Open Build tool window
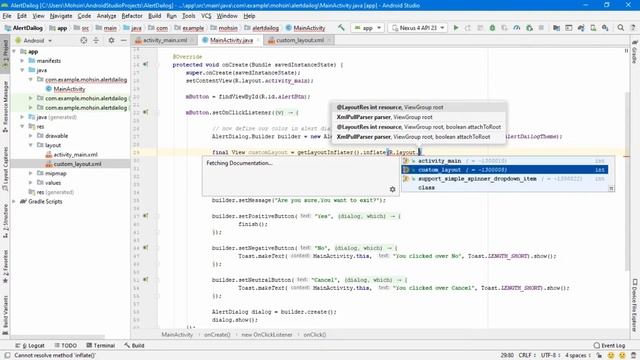640x360 pixels. 134,345
